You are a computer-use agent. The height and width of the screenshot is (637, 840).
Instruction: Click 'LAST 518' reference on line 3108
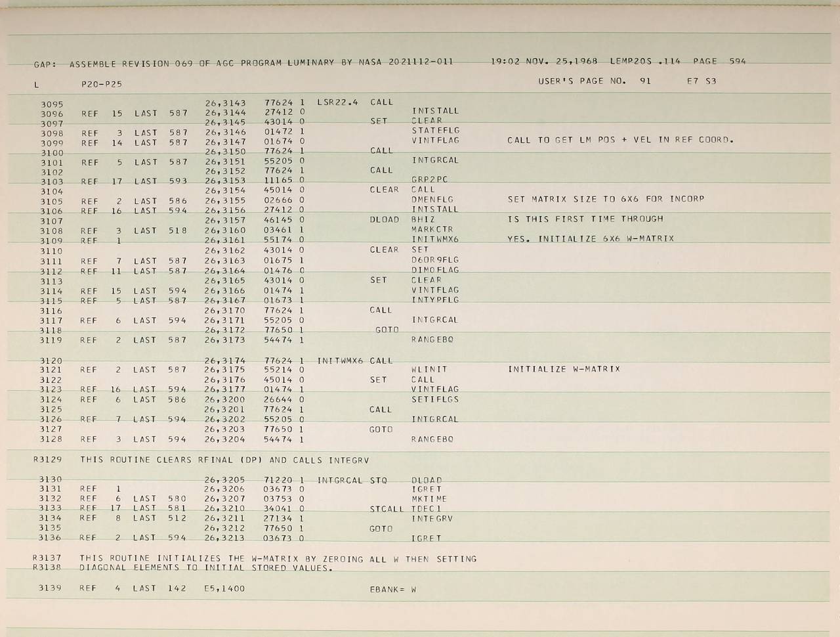(161, 231)
